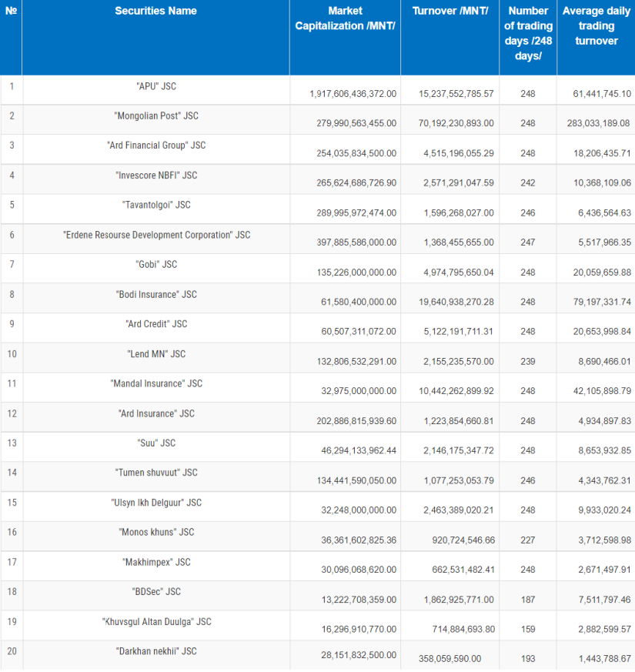
Task: Click BDSec trading days value 187
Action: pos(528,600)
